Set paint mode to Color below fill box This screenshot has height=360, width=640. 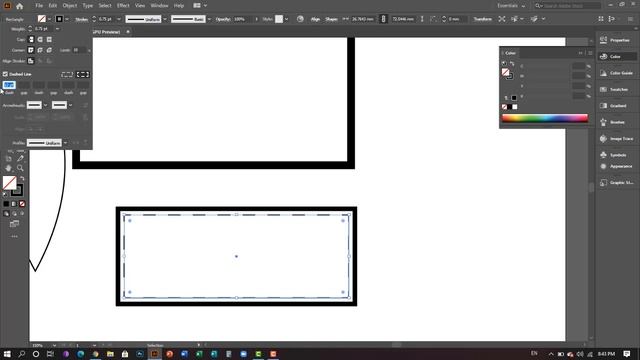coord(6,203)
